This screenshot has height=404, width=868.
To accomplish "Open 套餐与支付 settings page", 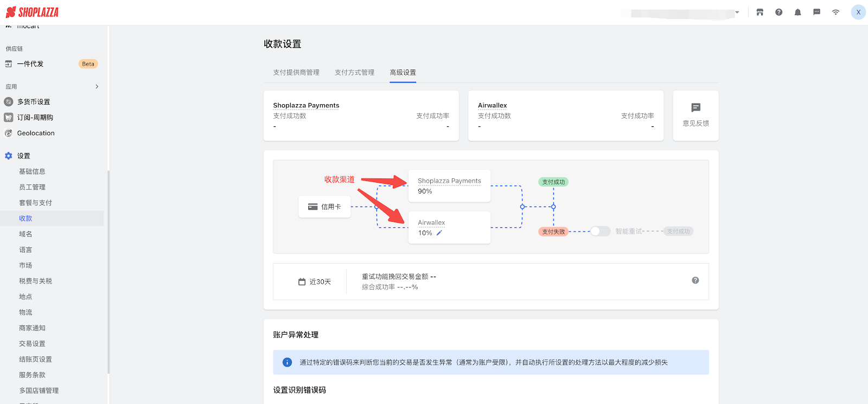I will click(x=35, y=203).
